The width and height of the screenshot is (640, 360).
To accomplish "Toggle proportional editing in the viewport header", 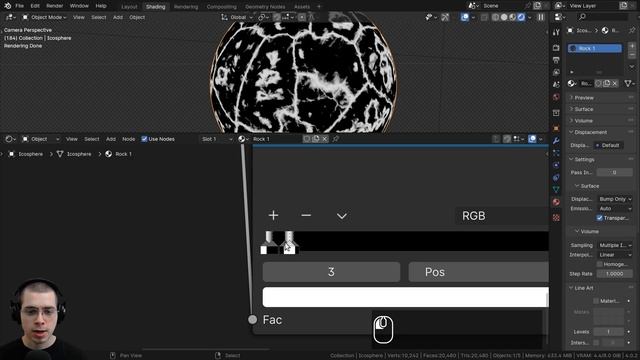I will pos(302,17).
